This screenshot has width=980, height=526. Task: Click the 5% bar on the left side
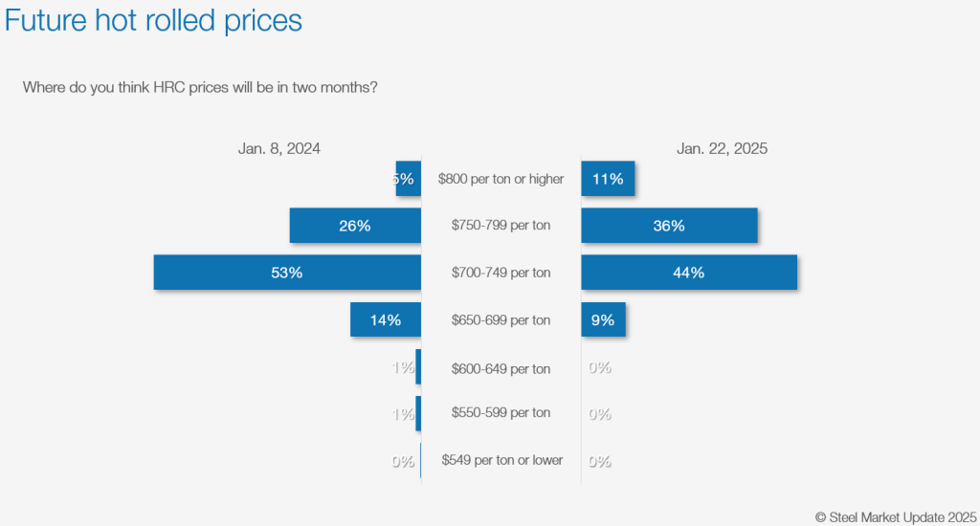click(409, 179)
